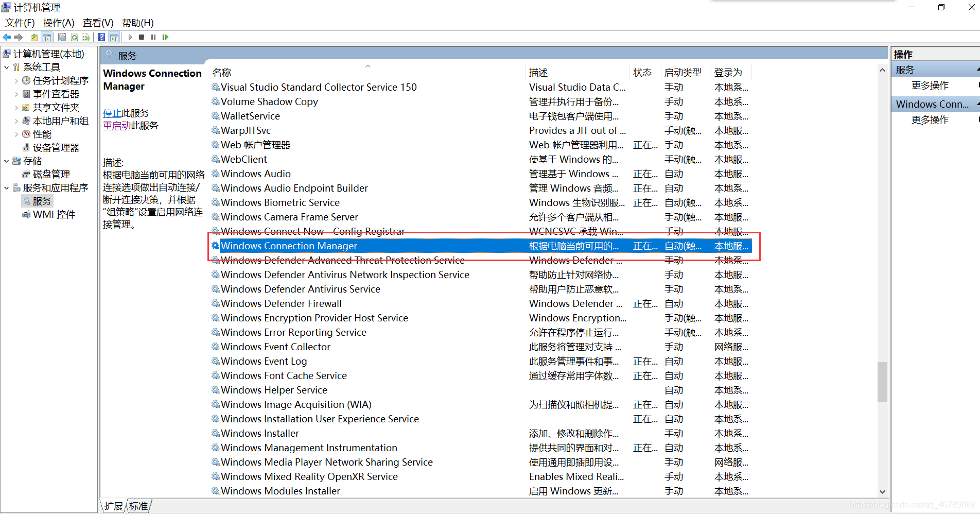Toggle the show/hide console tree button
The image size is (980, 514).
click(47, 37)
